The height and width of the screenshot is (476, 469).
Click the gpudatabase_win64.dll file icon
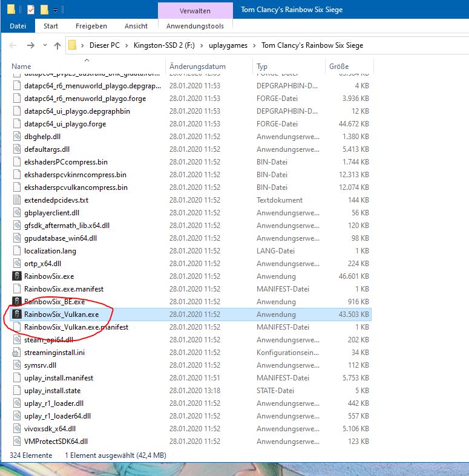17,238
